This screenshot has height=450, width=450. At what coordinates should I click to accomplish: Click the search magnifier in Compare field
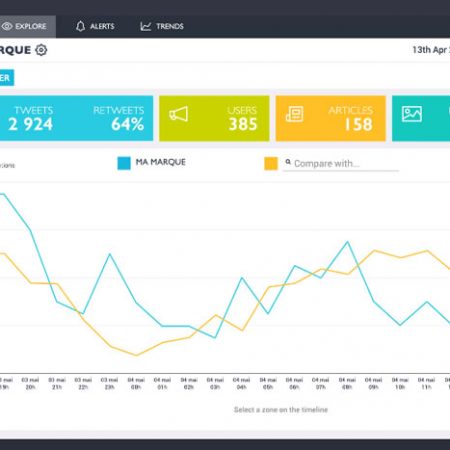[288, 162]
